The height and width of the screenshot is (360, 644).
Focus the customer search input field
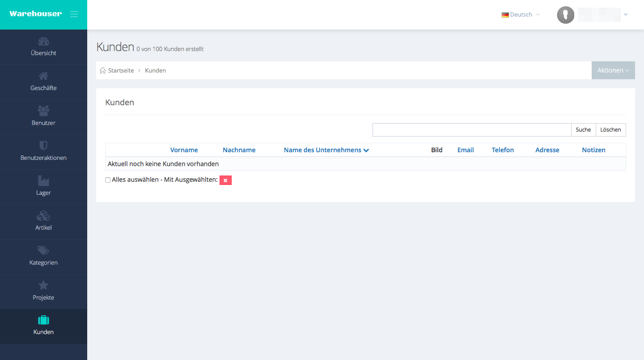click(x=471, y=130)
